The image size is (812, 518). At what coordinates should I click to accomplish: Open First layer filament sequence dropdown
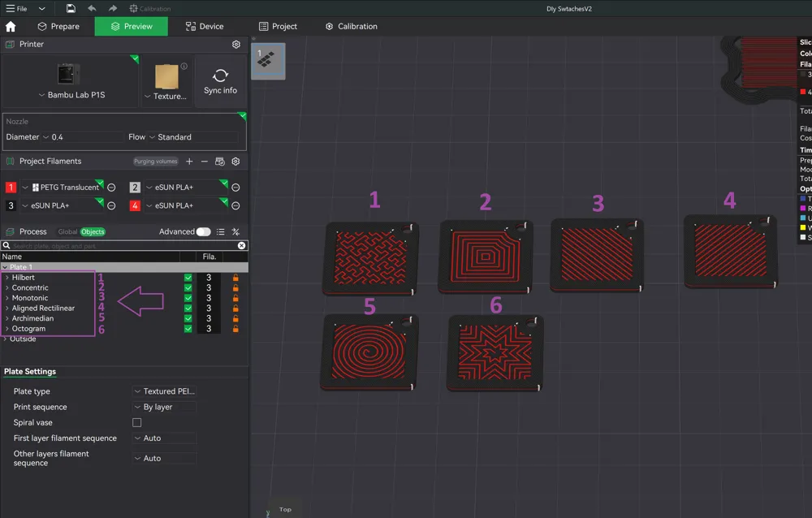click(x=165, y=438)
